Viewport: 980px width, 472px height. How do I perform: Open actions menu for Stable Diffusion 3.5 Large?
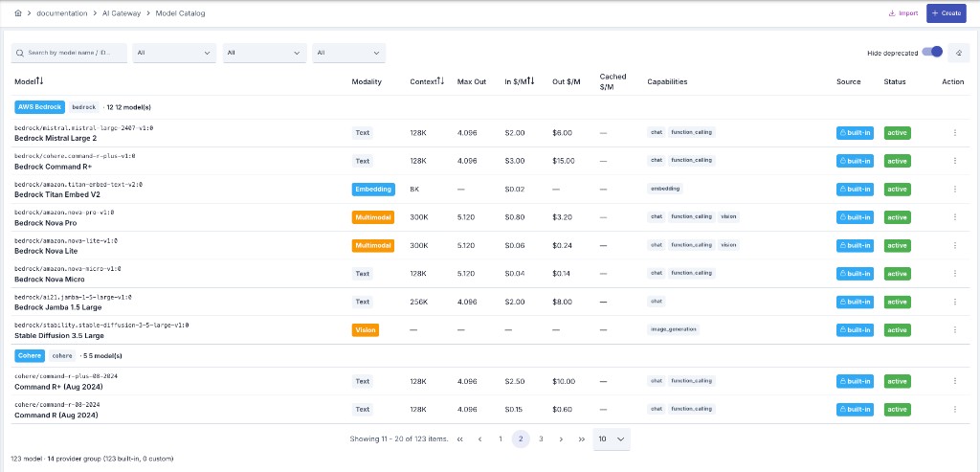click(954, 329)
